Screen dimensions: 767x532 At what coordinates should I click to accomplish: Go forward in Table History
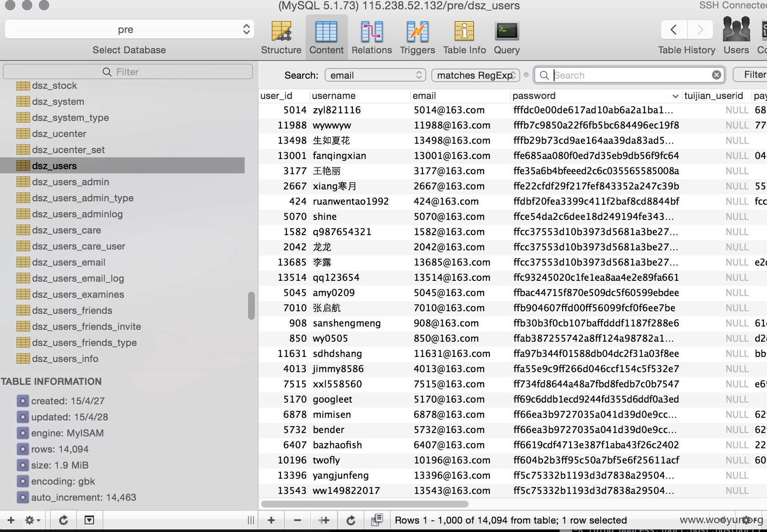[700, 30]
